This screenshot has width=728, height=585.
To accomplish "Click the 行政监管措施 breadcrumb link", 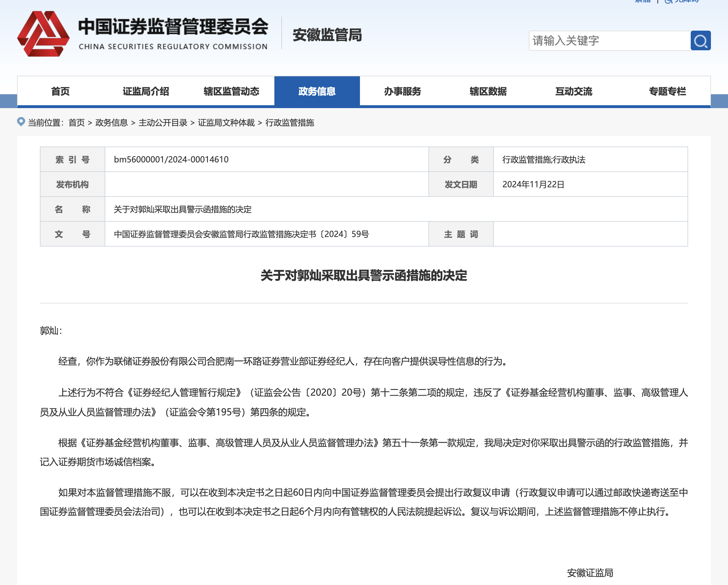I will coord(290,123).
